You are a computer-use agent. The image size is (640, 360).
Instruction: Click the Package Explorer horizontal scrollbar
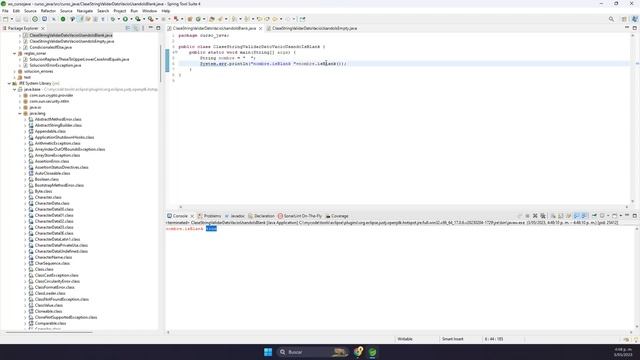point(49,332)
